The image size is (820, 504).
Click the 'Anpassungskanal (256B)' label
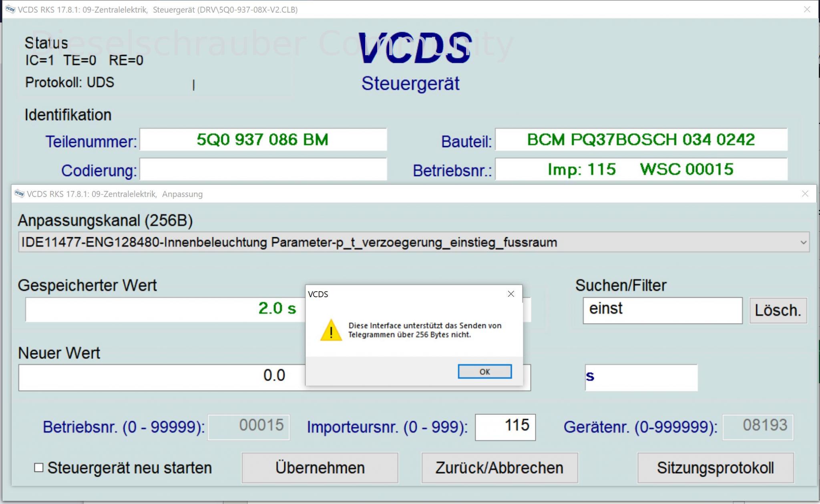[x=105, y=221]
